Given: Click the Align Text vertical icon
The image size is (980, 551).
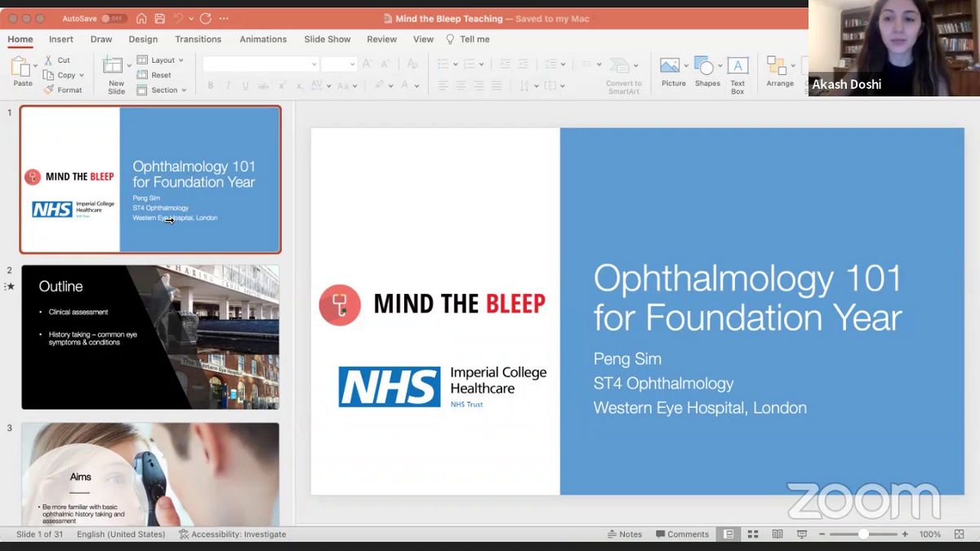Looking at the screenshot, I should click(550, 86).
